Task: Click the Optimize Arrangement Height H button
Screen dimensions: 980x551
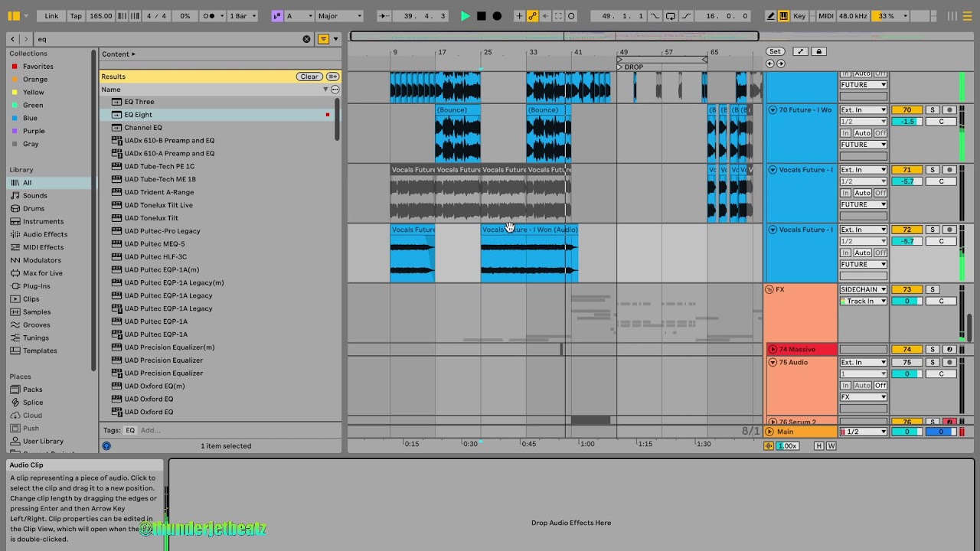Action: 818,446
